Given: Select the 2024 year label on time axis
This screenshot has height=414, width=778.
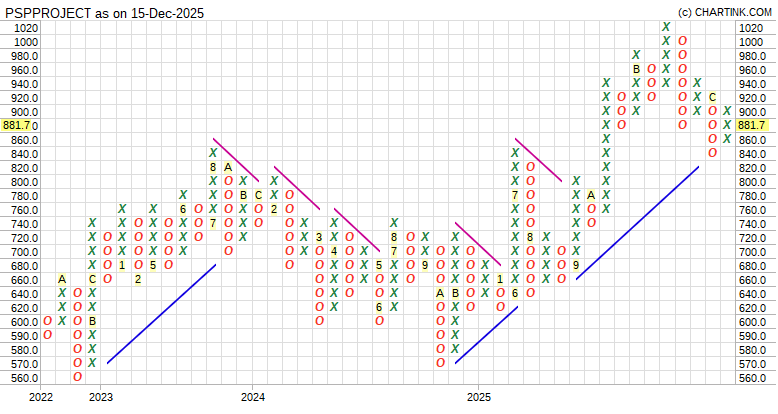Looking at the screenshot, I should [253, 397].
